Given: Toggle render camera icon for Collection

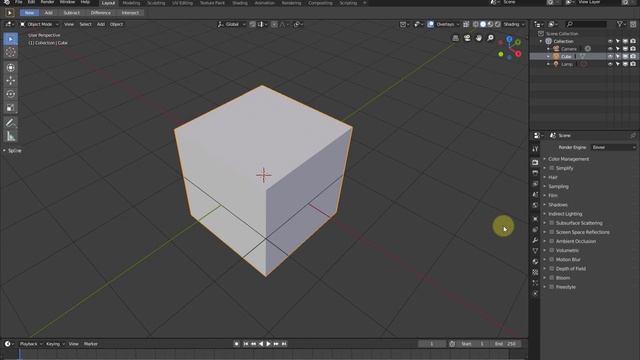Looking at the screenshot, I should point(633,41).
